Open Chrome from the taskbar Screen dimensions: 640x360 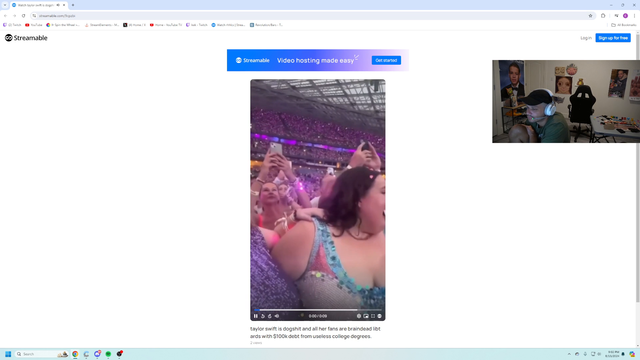coord(75,354)
